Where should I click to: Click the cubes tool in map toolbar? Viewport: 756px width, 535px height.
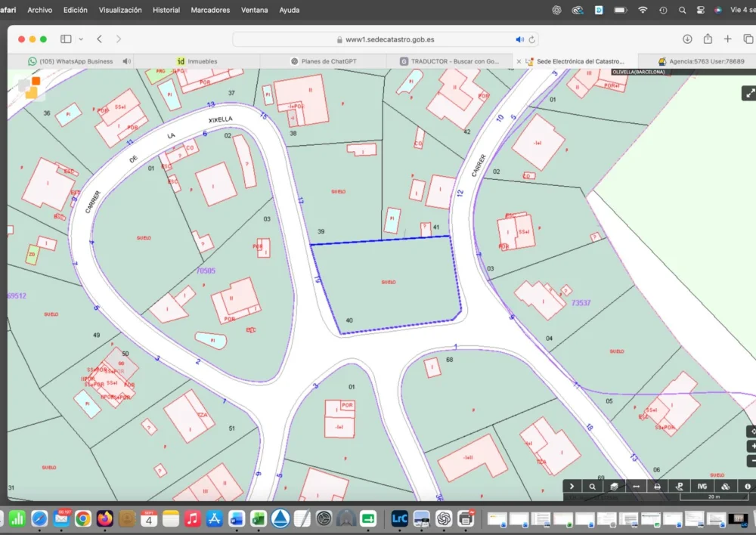pos(725,487)
